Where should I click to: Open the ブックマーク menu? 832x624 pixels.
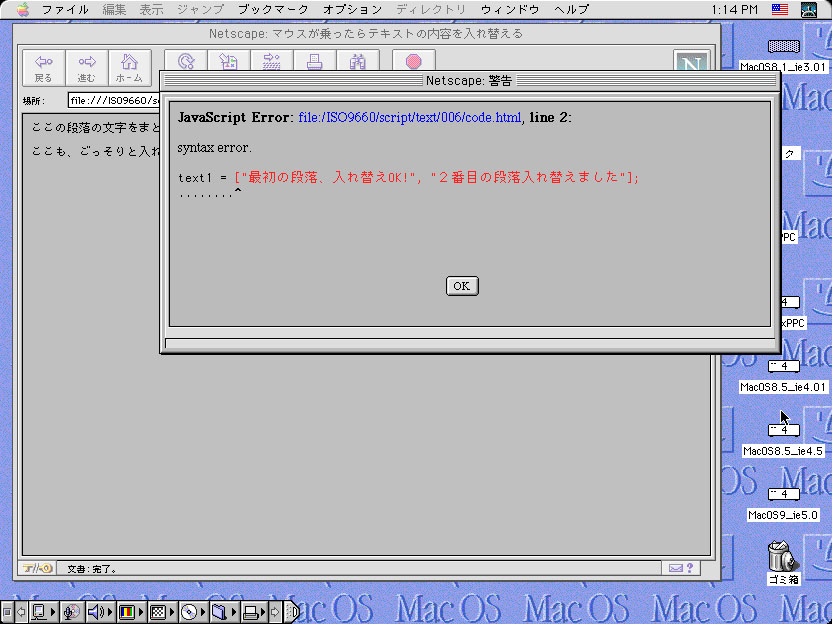273,10
